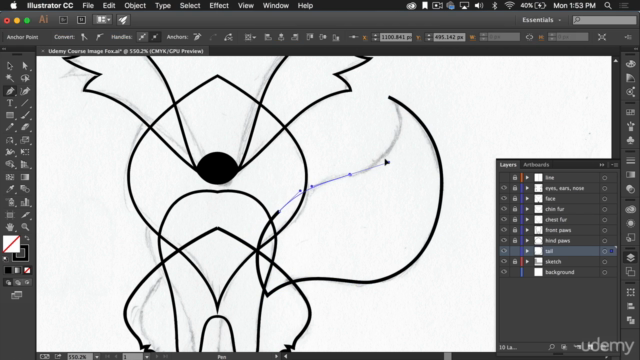Click the Y coordinate input field

point(449,37)
